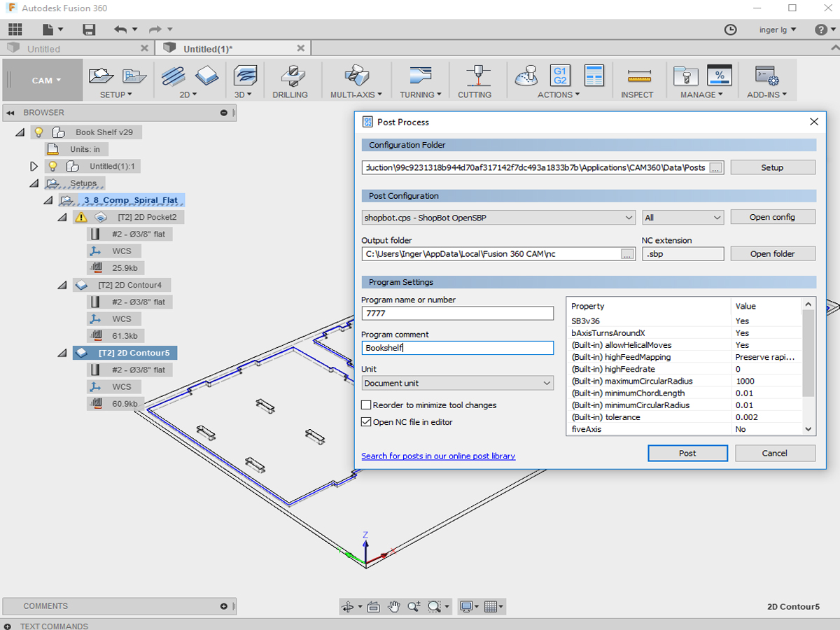The image size is (840, 630).
Task: Open the tool library icon under Manage
Action: tap(685, 75)
